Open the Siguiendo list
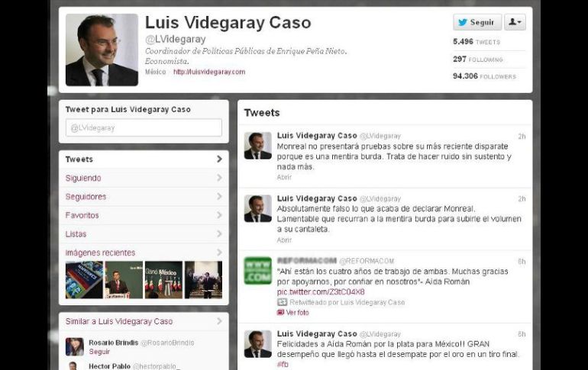 pos(144,178)
